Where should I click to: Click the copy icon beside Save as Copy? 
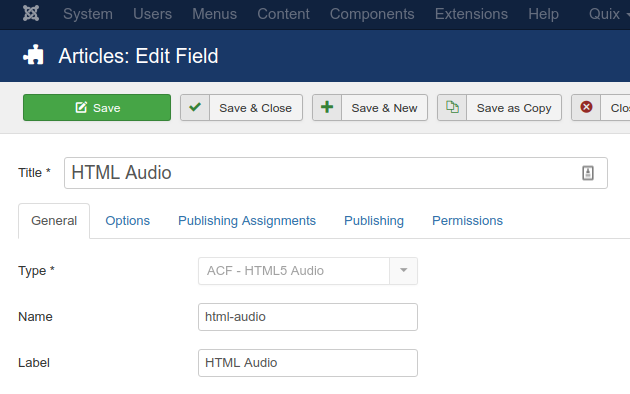coord(452,107)
